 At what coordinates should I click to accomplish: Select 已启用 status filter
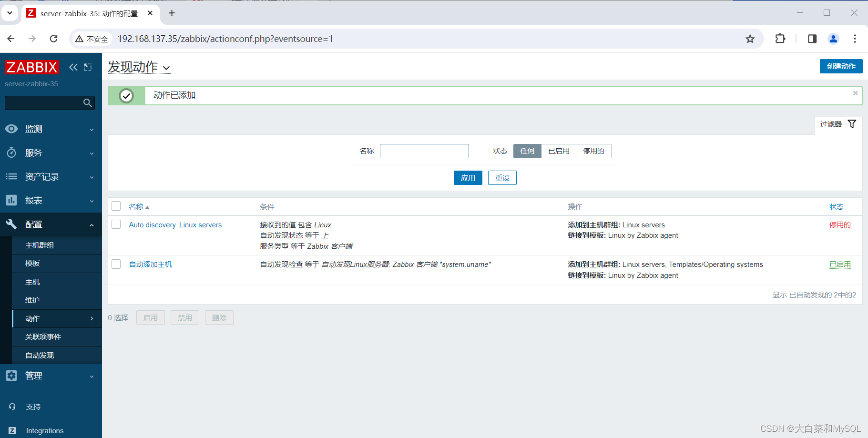point(559,151)
